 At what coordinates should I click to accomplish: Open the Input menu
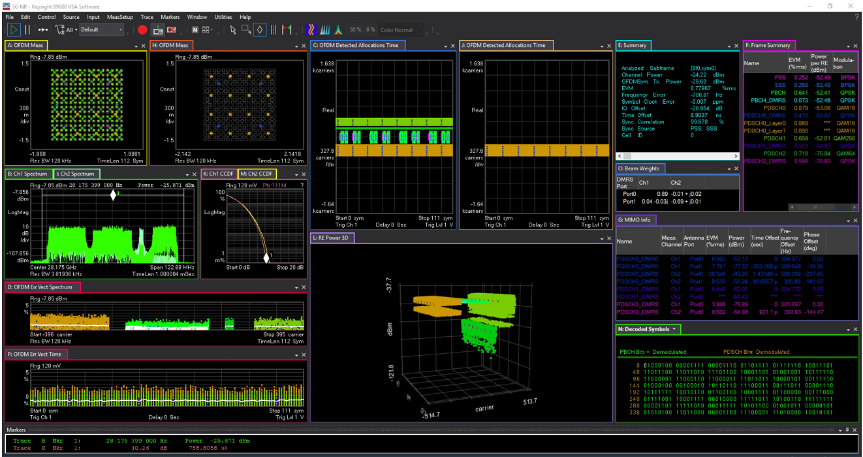93,17
